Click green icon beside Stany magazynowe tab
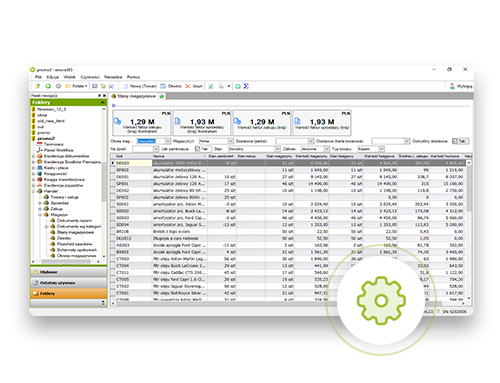 pyautogui.click(x=161, y=96)
